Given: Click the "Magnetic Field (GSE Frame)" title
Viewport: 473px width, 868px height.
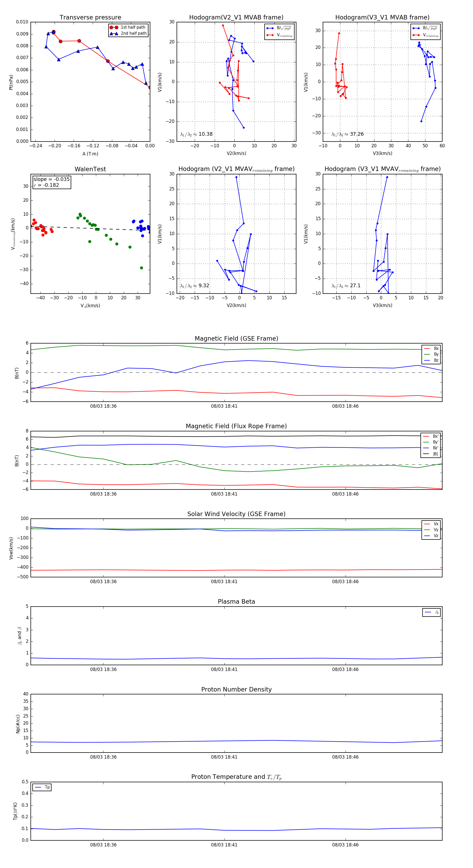Looking at the screenshot, I should coord(236,339).
